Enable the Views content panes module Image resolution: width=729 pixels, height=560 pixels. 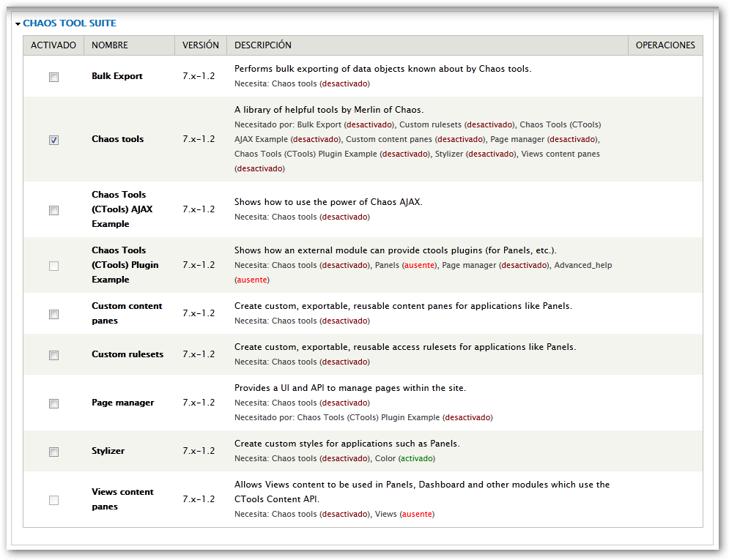[53, 500]
